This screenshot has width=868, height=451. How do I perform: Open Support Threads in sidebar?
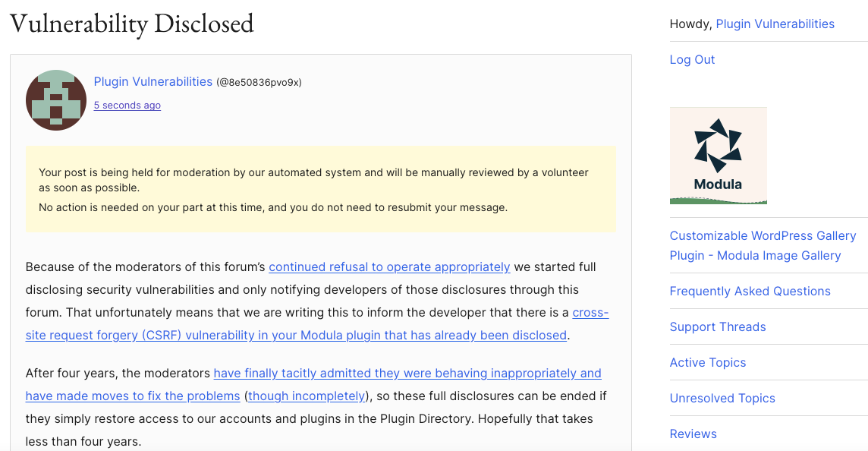tap(718, 327)
